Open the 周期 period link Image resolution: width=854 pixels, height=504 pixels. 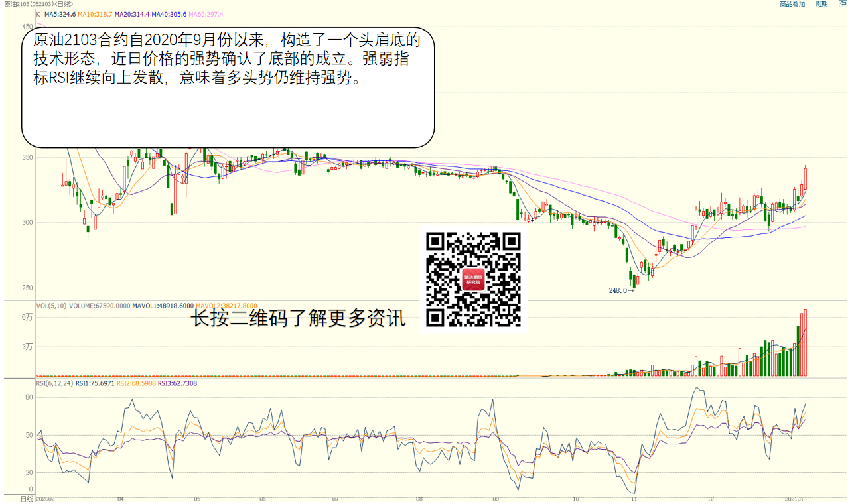point(821,4)
